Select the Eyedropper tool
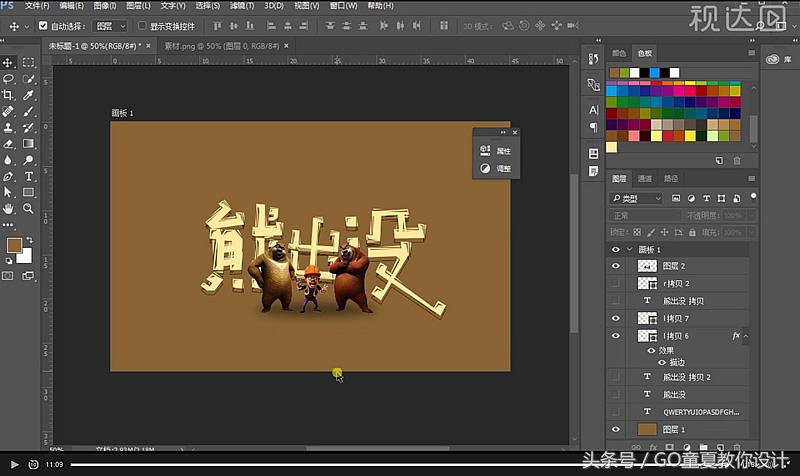800x476 pixels. point(28,95)
